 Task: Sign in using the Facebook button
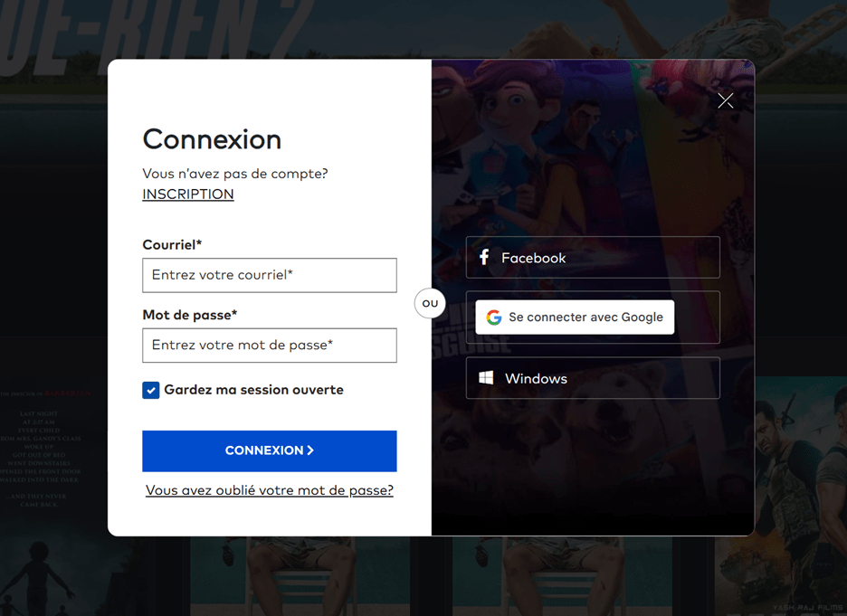tap(593, 258)
